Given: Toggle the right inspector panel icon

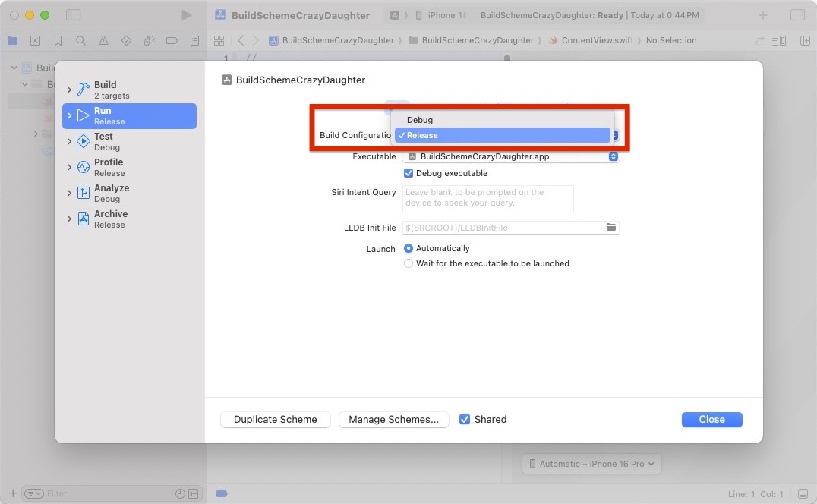Looking at the screenshot, I should pos(797,15).
